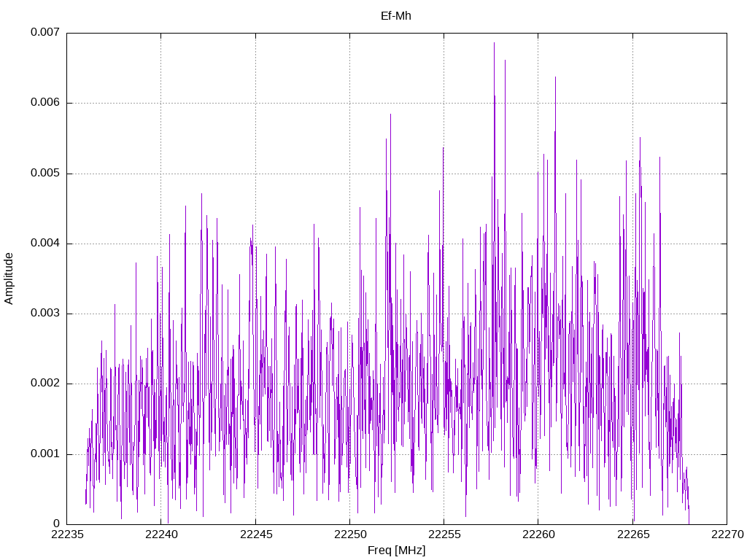Click y-axis tick label 0.007
The width and height of the screenshot is (747, 560).
pyautogui.click(x=45, y=32)
